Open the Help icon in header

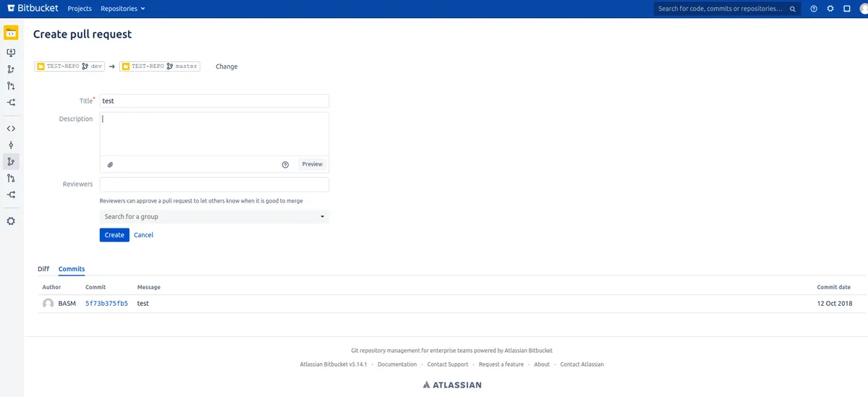[814, 9]
